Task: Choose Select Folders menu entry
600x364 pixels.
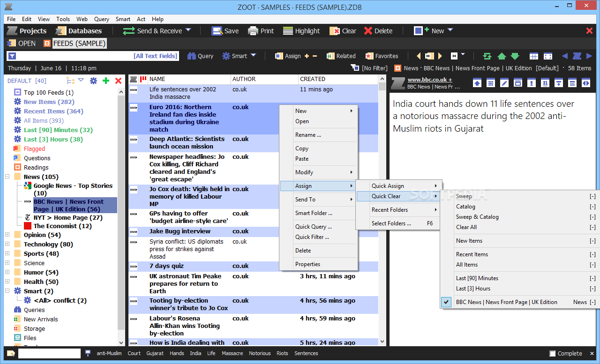Action: (x=399, y=223)
